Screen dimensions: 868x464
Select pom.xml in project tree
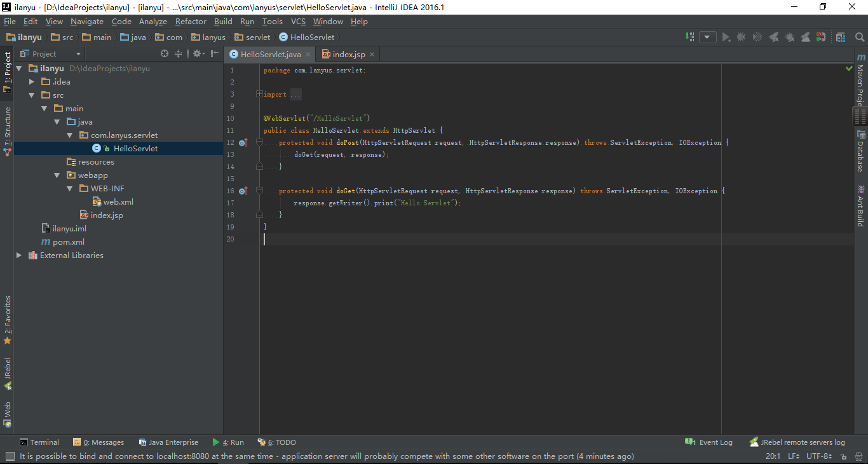pyautogui.click(x=63, y=242)
